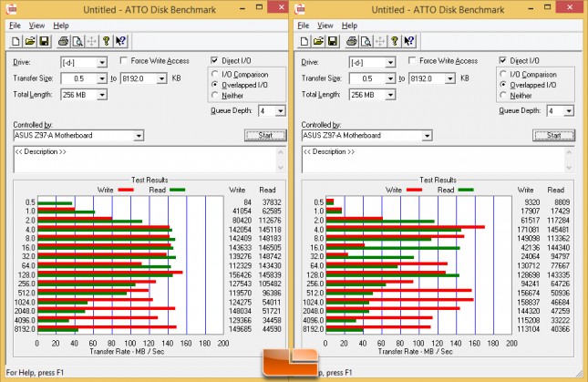Image resolution: width=588 pixels, height=382 pixels.
Task: Select I/O Comparison radio in left window
Action: pyautogui.click(x=215, y=74)
